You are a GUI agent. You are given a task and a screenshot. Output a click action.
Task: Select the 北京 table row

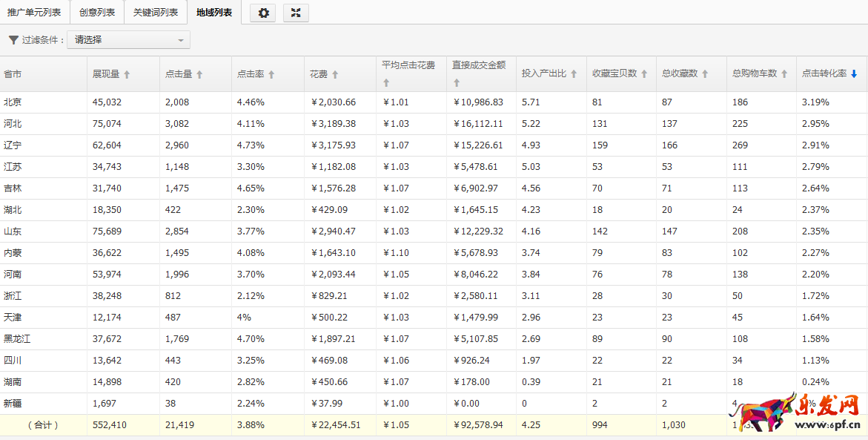(x=13, y=102)
